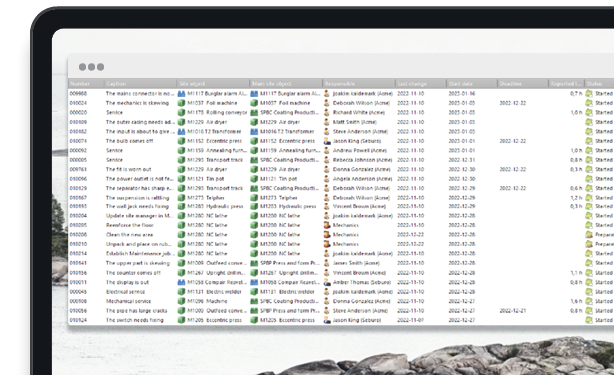This screenshot has height=375, width=614.
Task: Sort by the Caption column header
Action: 140,83
